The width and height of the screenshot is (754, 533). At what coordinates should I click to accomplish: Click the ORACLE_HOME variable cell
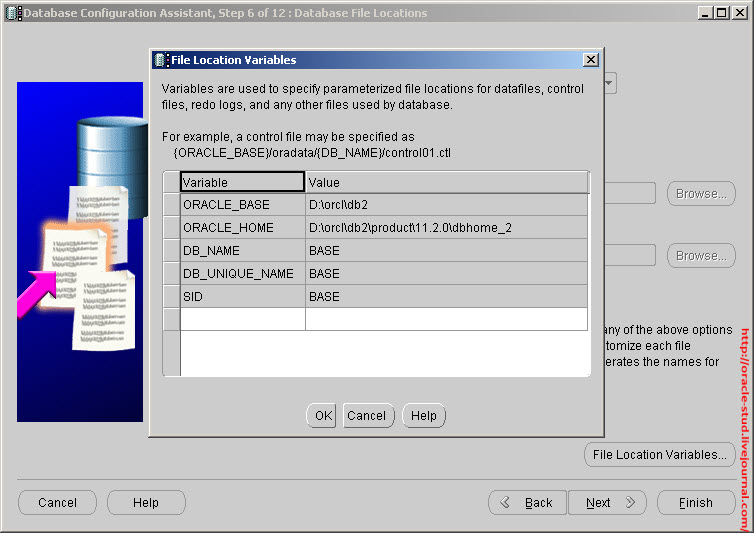[242, 228]
